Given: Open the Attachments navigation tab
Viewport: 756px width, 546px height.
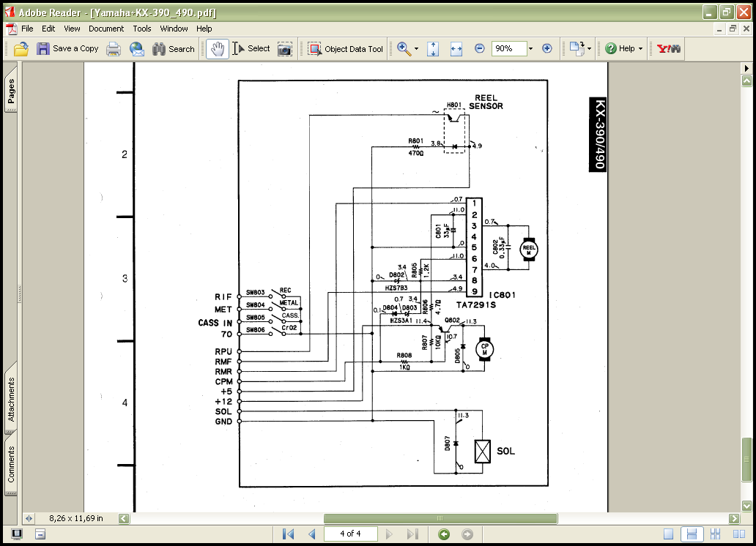Looking at the screenshot, I should coord(11,400).
